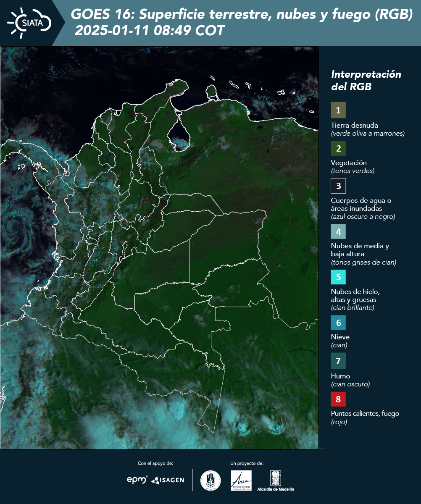This screenshot has height=504, width=421.
Task: Select legend swatch 2 Vegetación
Action: pos(338,148)
